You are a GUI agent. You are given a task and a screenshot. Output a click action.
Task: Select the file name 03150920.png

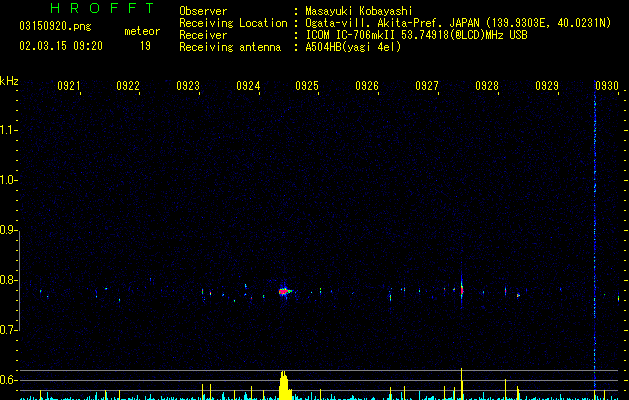coord(55,26)
